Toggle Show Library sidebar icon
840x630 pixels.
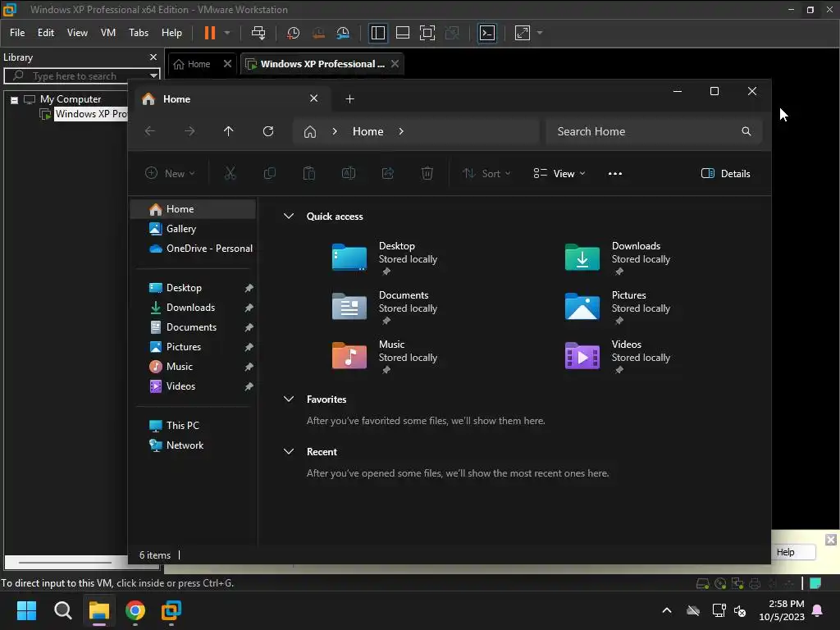point(377,33)
